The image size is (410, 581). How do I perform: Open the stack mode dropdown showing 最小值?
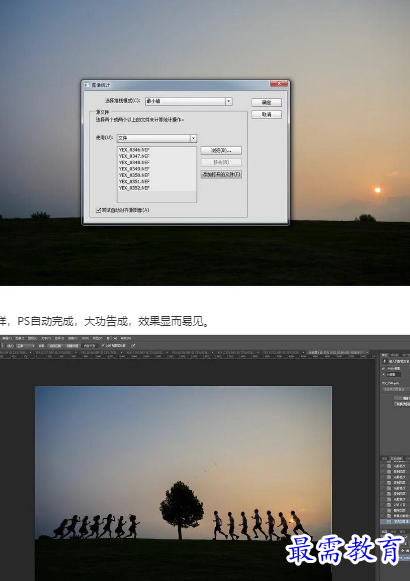(x=189, y=101)
